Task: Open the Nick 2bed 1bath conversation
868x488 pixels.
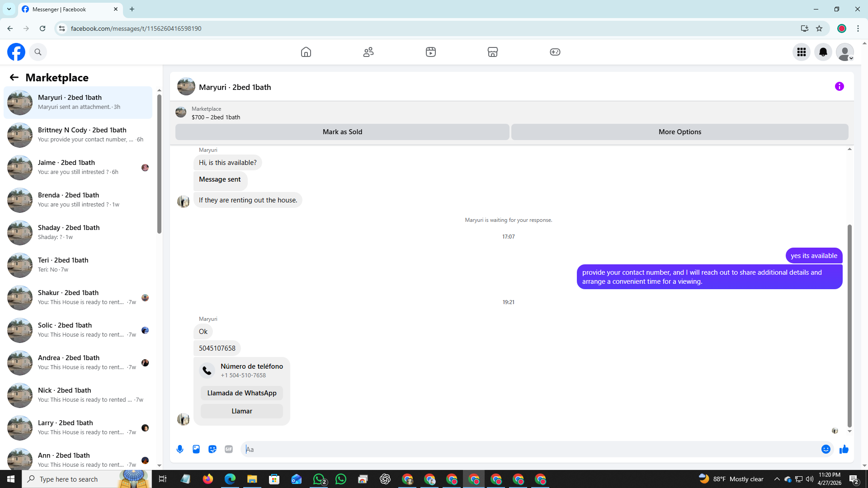Action: pos(78,395)
